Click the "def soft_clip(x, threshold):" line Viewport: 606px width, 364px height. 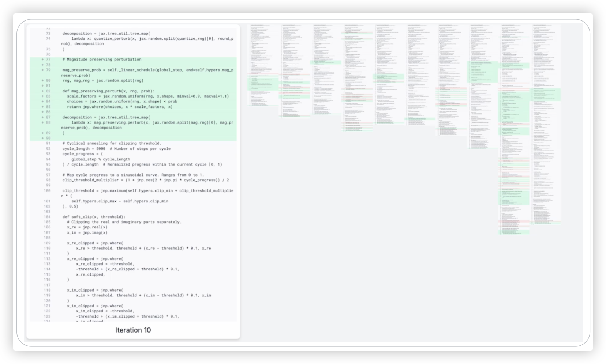pyautogui.click(x=94, y=217)
